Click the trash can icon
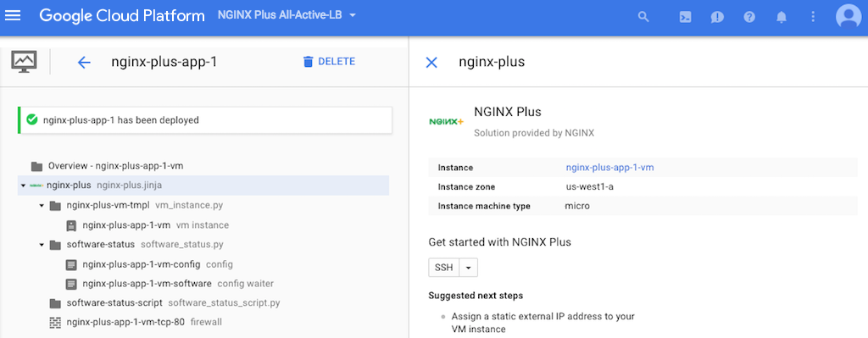The width and height of the screenshot is (868, 338). (308, 62)
